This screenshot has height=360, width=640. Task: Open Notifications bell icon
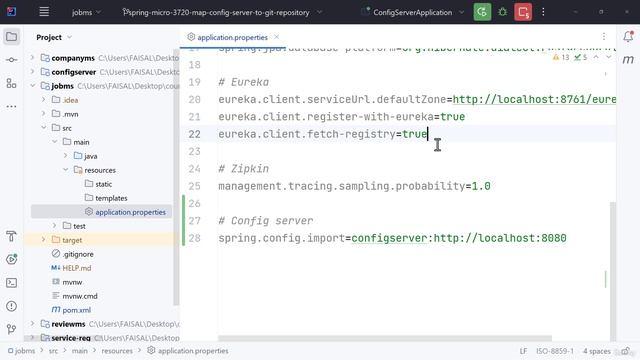click(x=628, y=37)
